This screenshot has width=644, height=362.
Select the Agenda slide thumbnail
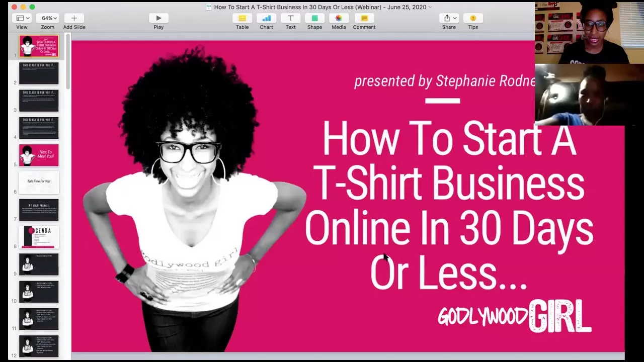click(x=39, y=237)
